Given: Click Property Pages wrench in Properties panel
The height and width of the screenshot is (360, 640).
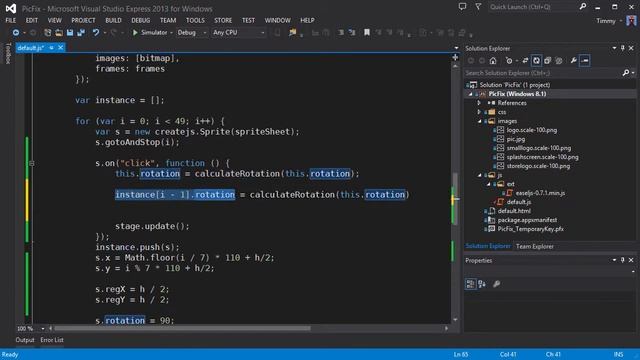Looking at the screenshot, I should coord(496,284).
